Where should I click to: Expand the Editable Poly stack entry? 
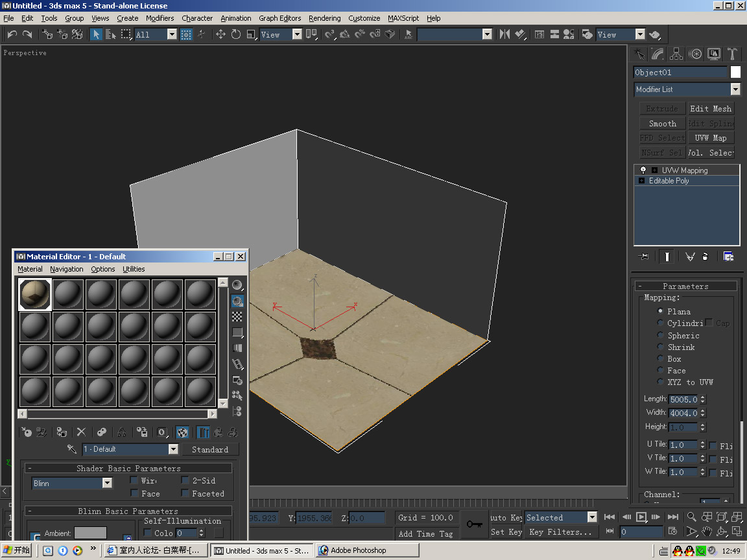[x=643, y=181]
